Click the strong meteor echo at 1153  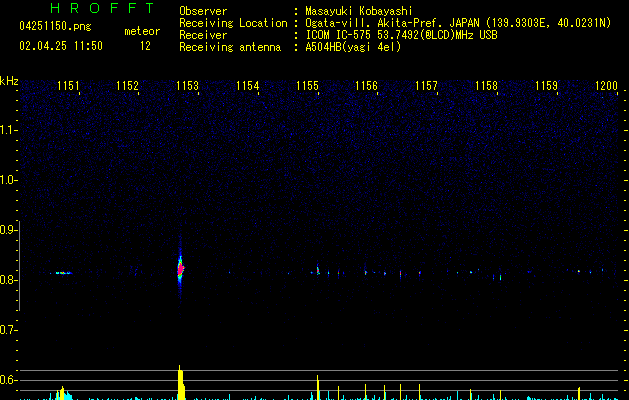click(x=180, y=268)
